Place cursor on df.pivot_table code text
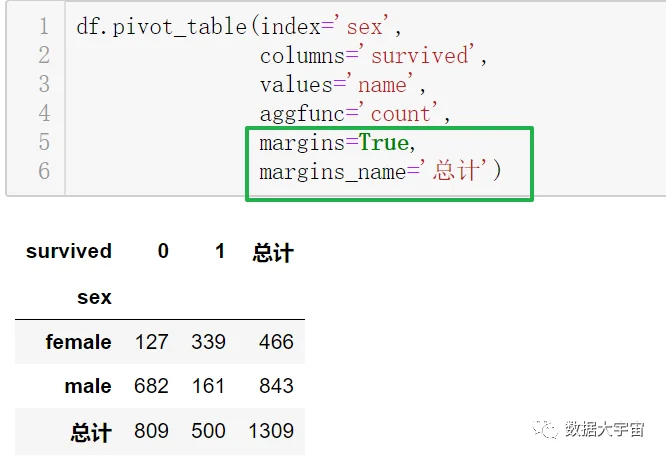 [x=161, y=27]
